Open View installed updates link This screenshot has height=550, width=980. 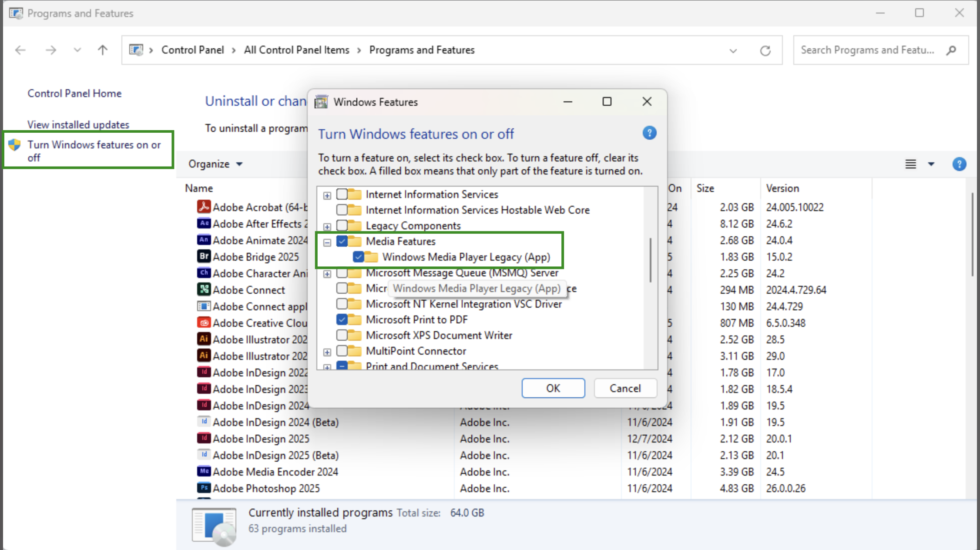pyautogui.click(x=78, y=124)
